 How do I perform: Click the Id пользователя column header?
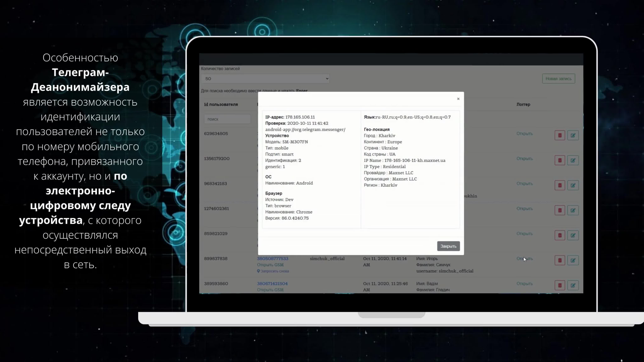pos(221,104)
